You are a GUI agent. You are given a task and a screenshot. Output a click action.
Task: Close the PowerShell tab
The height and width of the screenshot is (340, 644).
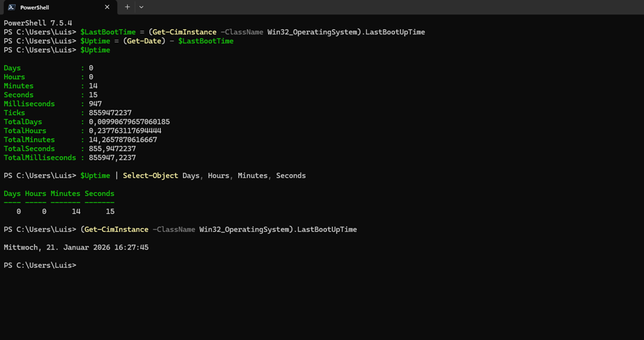[107, 7]
